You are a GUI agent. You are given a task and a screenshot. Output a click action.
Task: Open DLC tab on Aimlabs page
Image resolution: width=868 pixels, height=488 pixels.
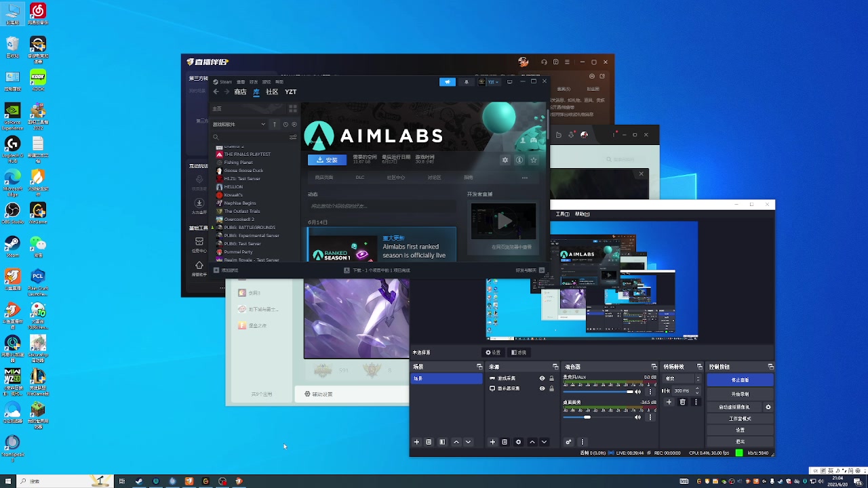[x=360, y=178]
